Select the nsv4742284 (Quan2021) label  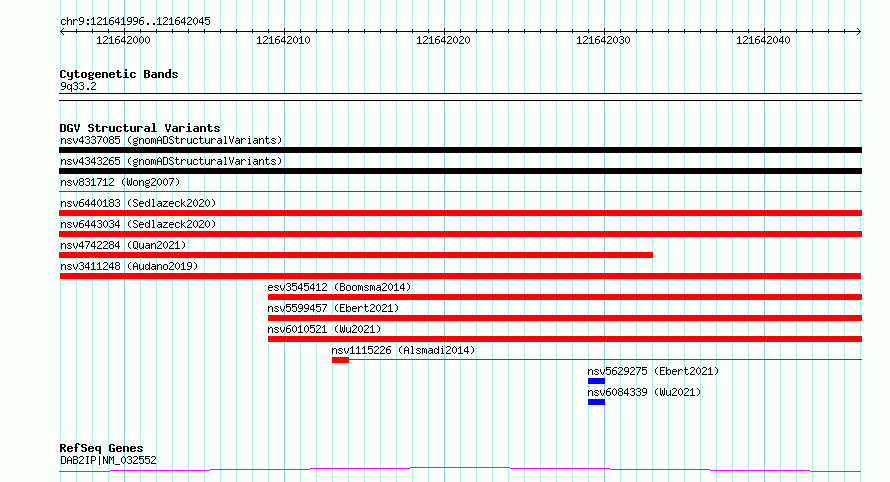[123, 245]
